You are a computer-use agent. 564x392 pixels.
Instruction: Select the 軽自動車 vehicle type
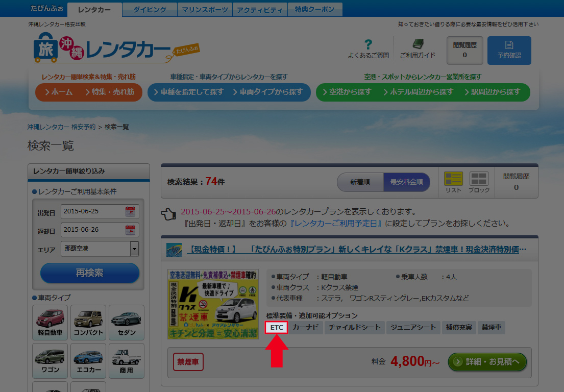pyautogui.click(x=50, y=322)
